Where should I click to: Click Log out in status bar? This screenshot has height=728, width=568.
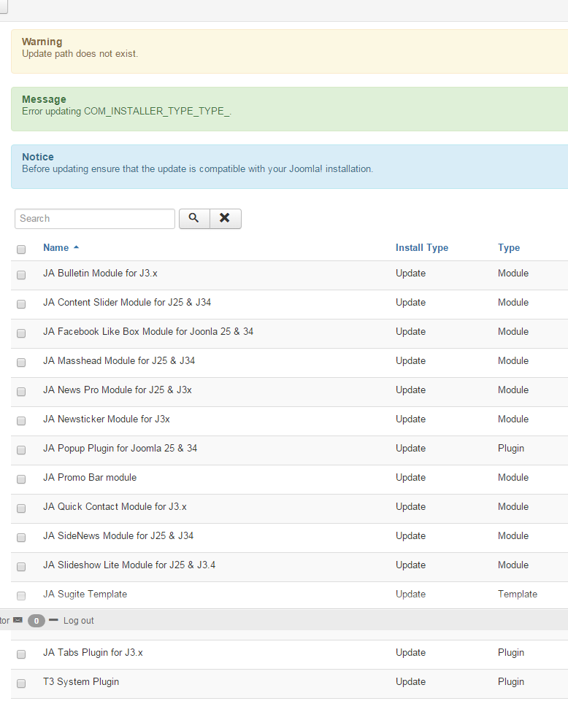[x=79, y=620]
